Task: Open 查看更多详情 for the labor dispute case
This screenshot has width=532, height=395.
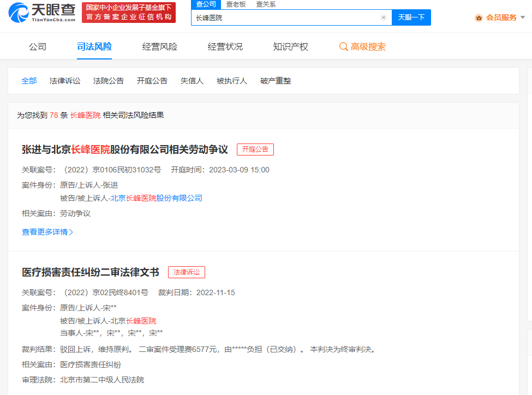Action: tap(47, 232)
